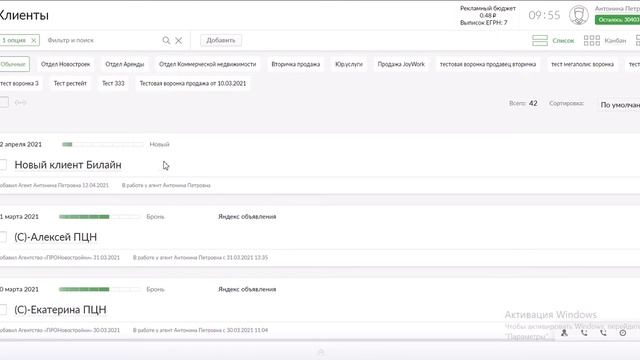
Task: Check the box for (С)-Екатерина ПЦН
Action: coord(3,309)
